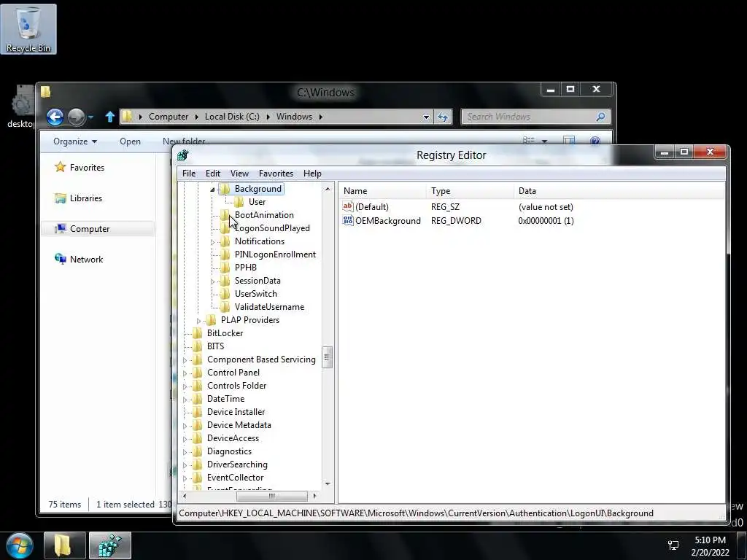Select the EventCollector key
This screenshot has width=747, height=560.
point(235,478)
